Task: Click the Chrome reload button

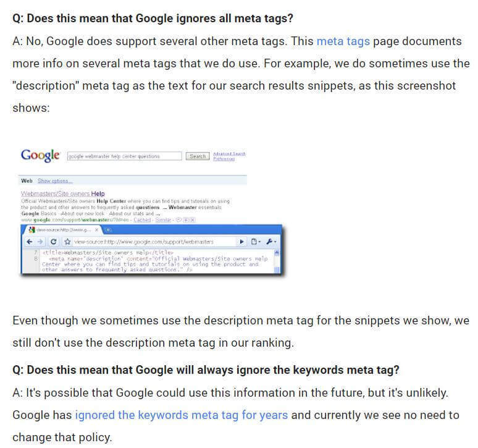Action: coord(54,242)
